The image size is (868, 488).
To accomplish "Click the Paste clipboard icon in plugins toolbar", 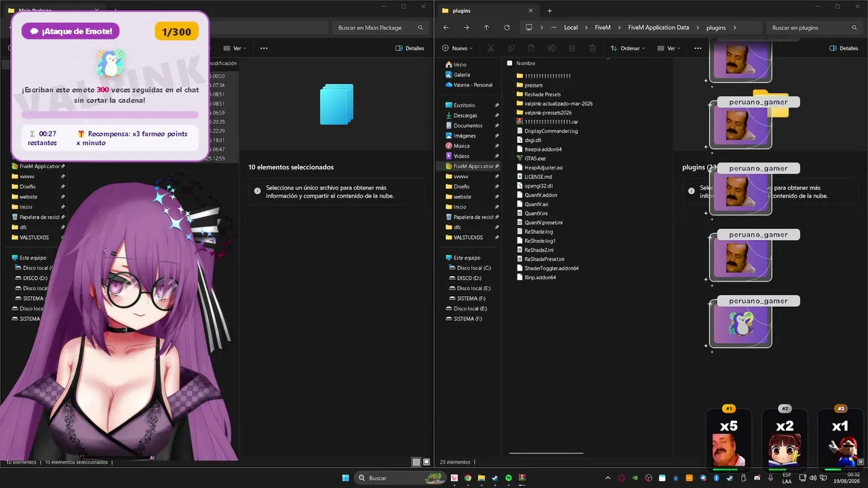I will point(532,48).
